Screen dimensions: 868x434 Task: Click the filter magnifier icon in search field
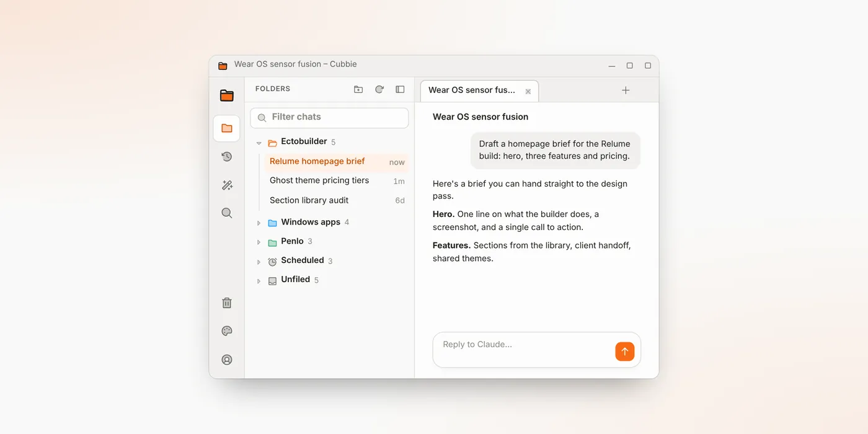[x=262, y=118]
